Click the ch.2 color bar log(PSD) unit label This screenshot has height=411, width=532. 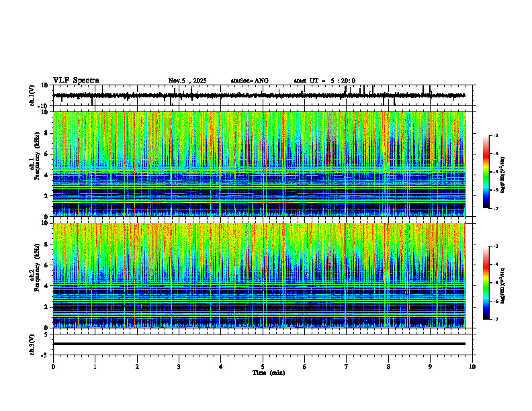coord(502,285)
